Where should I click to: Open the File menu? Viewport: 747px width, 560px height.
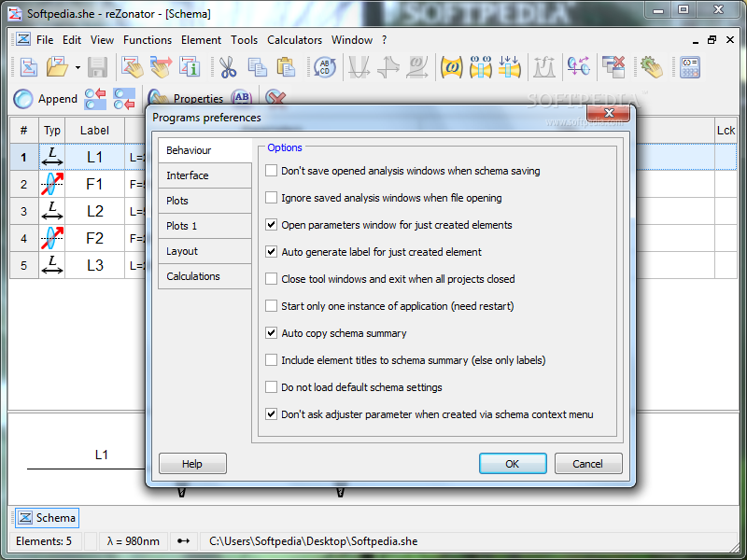[45, 40]
